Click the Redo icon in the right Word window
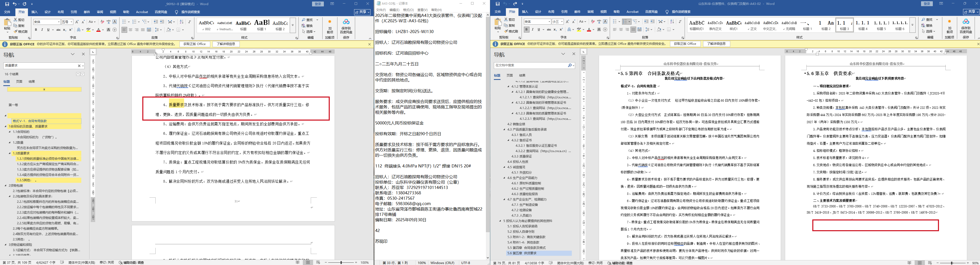Image resolution: width=980 pixels, height=265 pixels. click(515, 4)
